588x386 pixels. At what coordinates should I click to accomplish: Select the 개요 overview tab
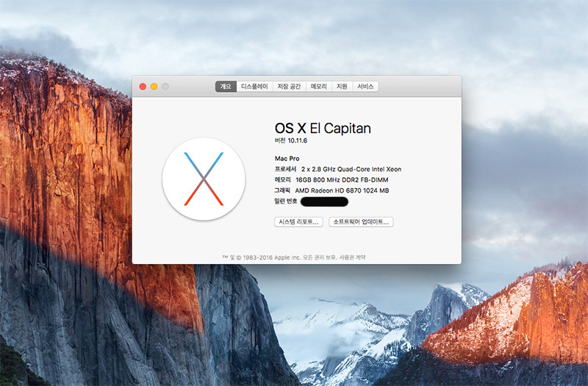coord(226,87)
